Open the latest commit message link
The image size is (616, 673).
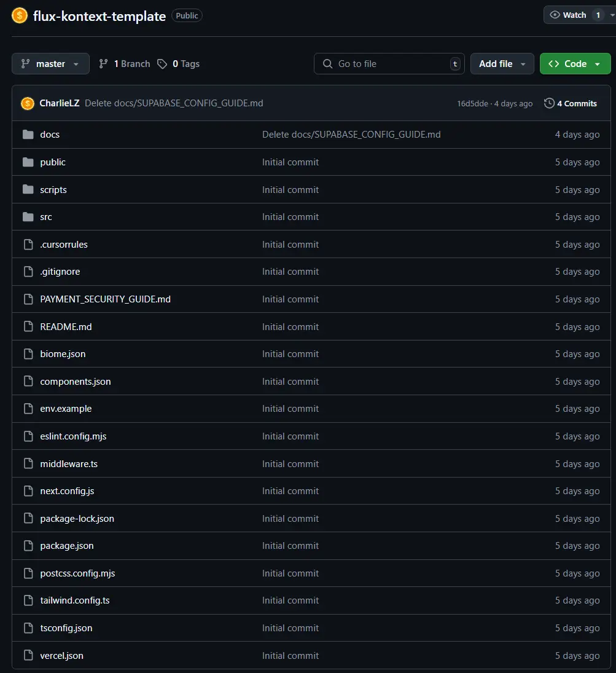point(174,103)
